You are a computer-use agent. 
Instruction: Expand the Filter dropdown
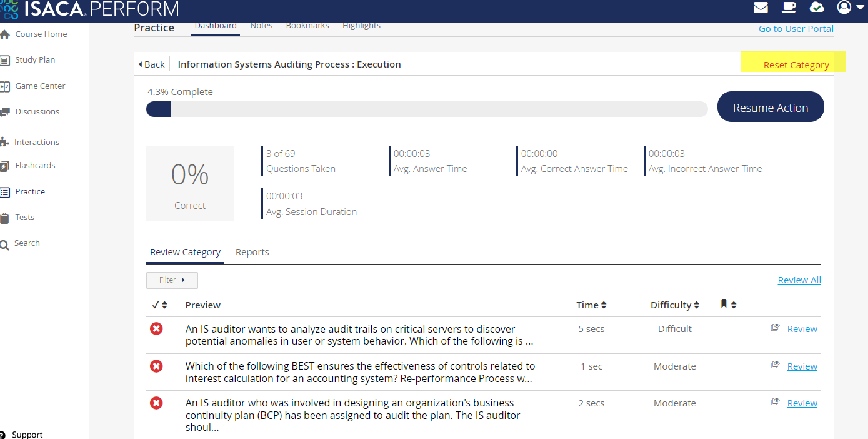(172, 280)
